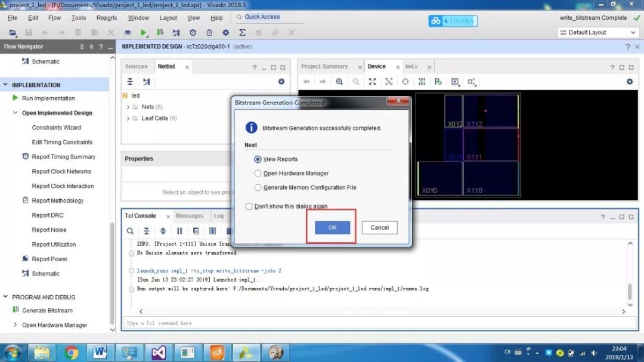Switch to the Project Summary tab
The width and height of the screenshot is (644, 362).
[324, 66]
